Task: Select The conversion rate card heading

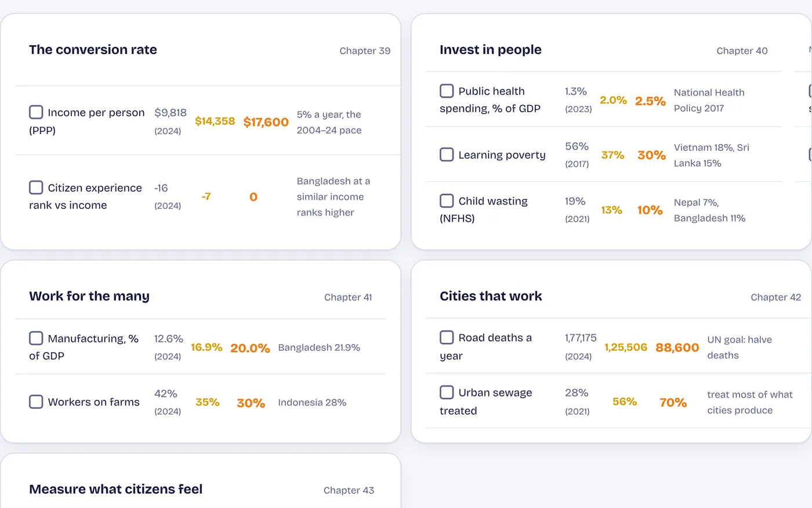Action: [93, 50]
